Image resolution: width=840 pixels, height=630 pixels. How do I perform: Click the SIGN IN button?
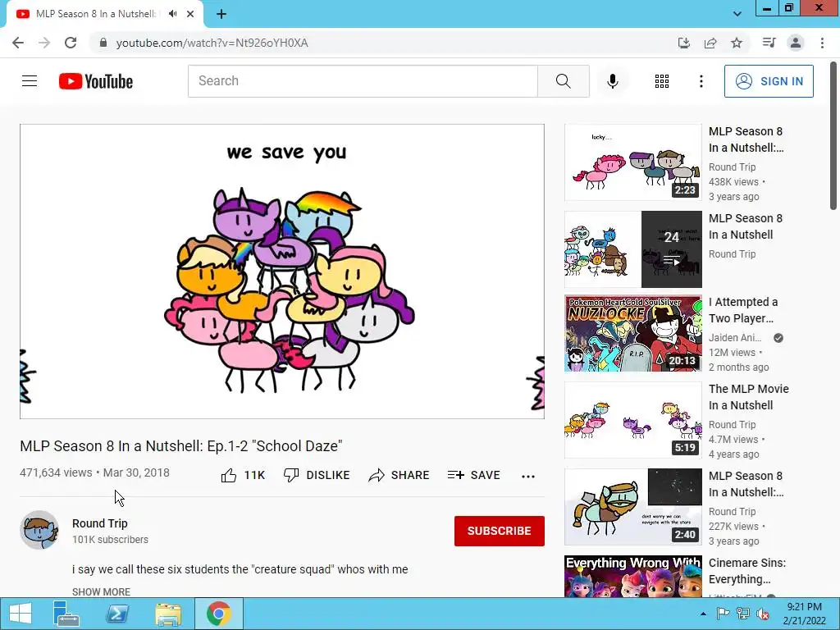click(x=769, y=81)
